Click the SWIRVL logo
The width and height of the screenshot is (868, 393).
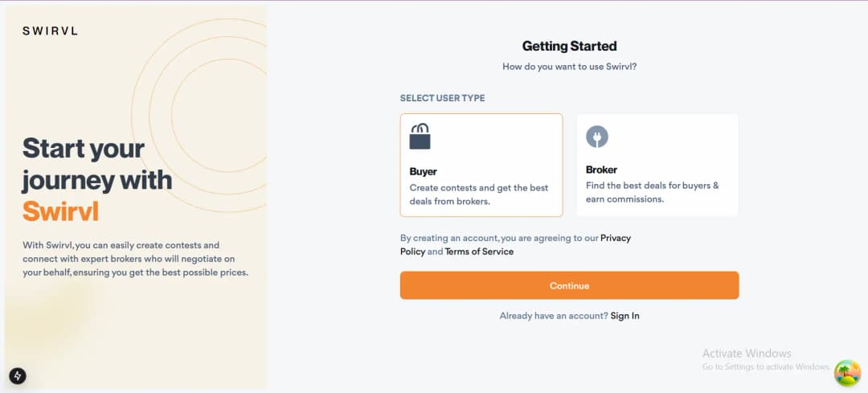(x=50, y=31)
